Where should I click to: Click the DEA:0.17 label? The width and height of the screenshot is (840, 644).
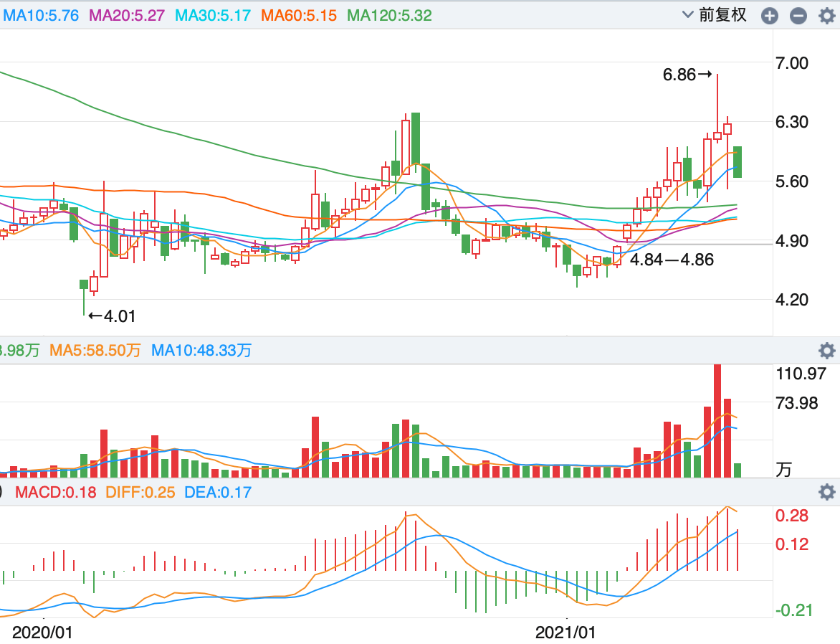[218, 492]
